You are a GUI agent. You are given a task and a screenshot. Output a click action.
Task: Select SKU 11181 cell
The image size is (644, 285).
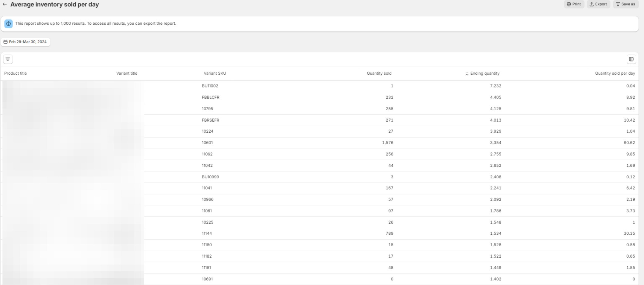tap(206, 268)
